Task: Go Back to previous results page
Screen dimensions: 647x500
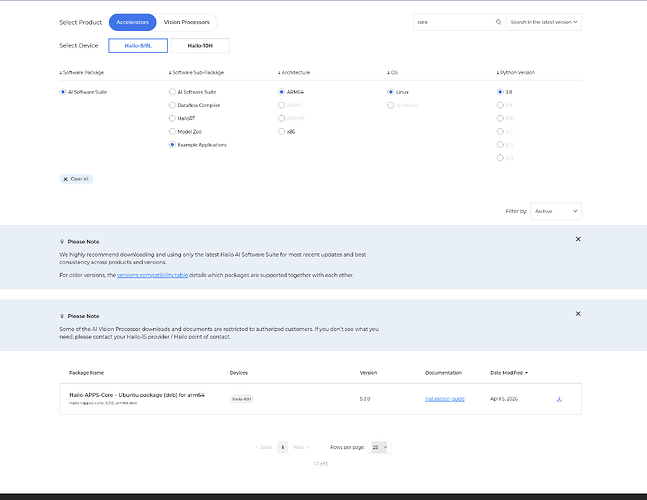Action: coord(264,447)
